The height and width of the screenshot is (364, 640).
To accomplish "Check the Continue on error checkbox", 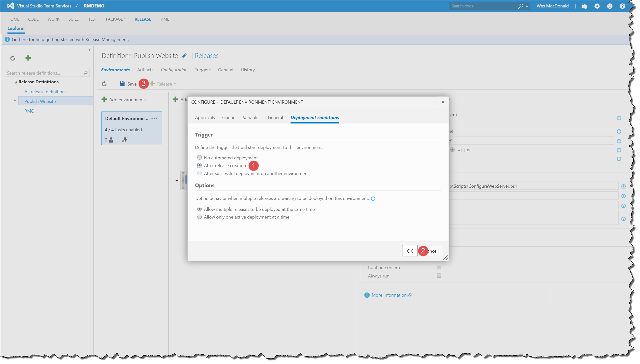I will [x=439, y=267].
